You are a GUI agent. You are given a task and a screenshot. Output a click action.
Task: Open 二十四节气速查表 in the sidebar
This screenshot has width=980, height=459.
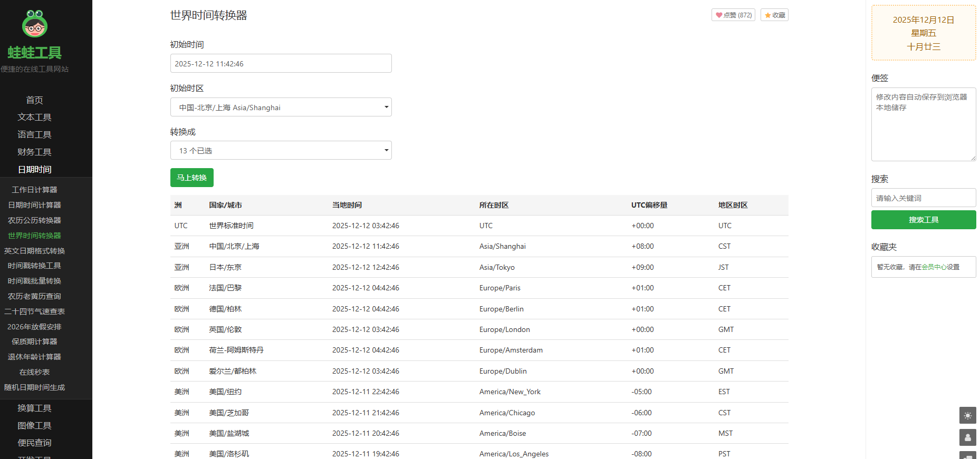[x=35, y=311]
